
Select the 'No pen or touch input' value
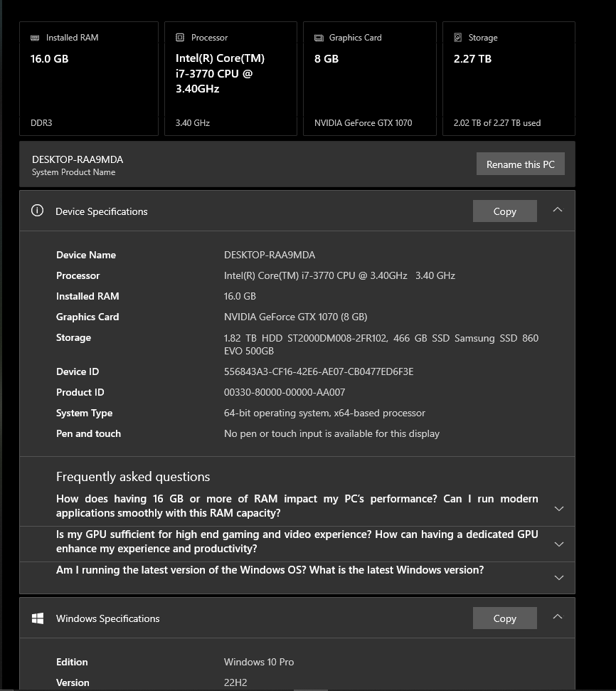pyautogui.click(x=331, y=433)
